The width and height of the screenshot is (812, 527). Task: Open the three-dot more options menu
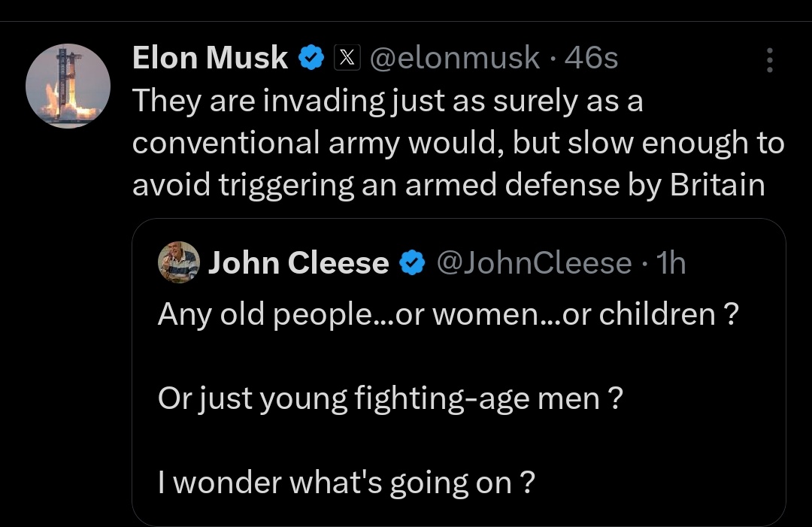coord(770,60)
